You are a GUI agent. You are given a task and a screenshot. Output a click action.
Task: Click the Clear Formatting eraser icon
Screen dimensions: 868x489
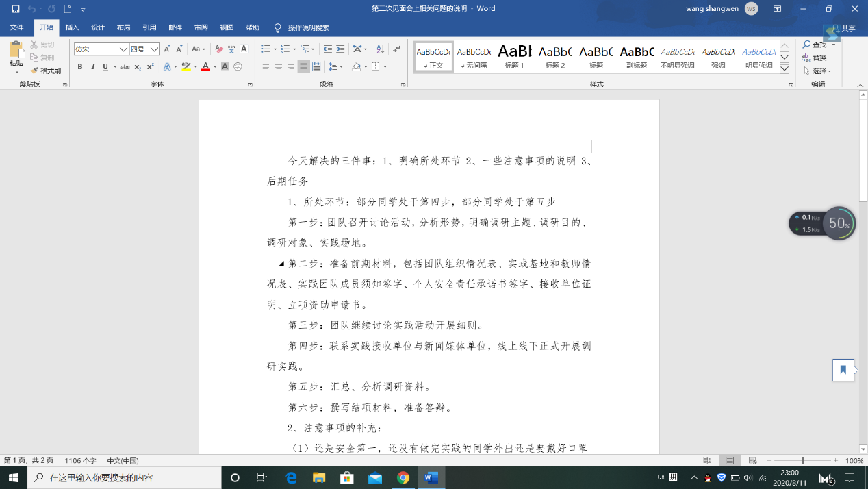(x=219, y=49)
